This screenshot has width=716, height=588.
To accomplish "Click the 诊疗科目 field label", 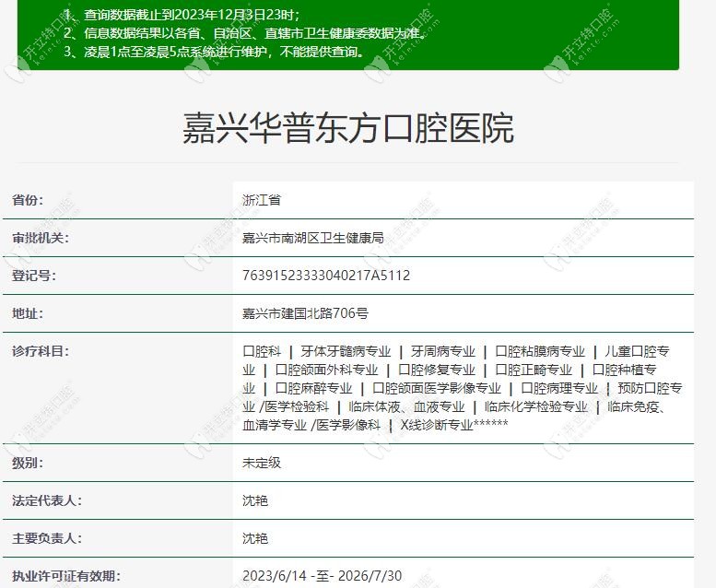I will pos(41,351).
